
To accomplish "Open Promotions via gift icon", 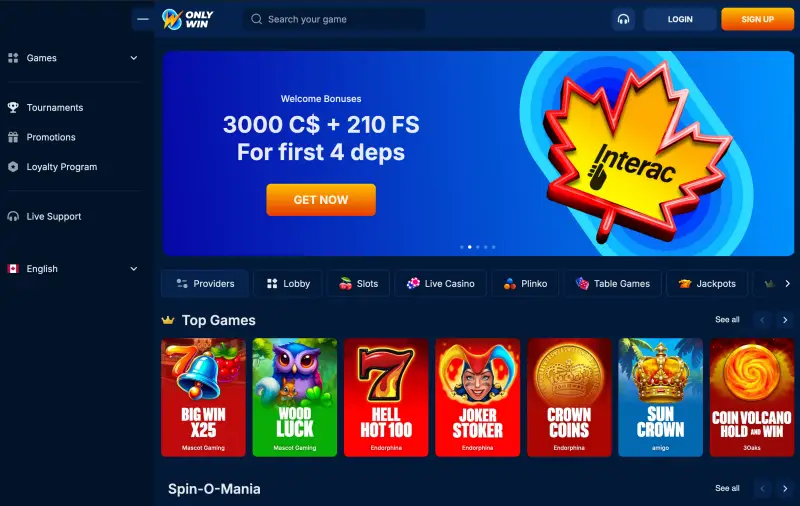I will click(13, 137).
